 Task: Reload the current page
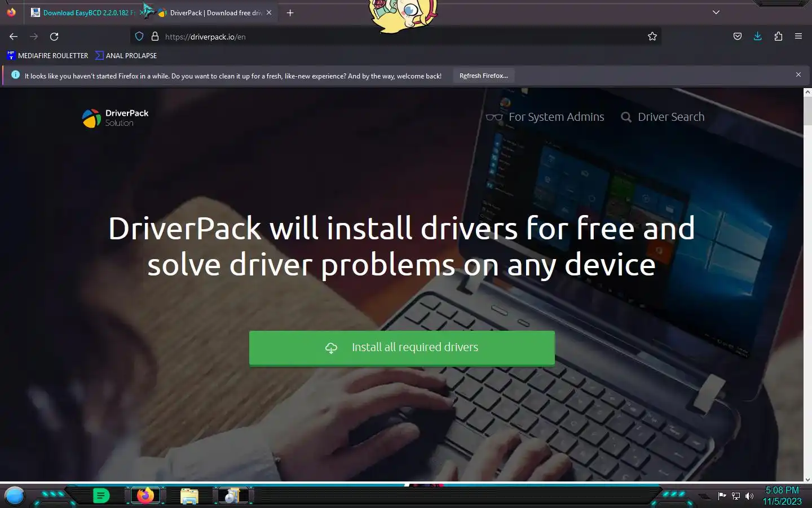pos(54,37)
